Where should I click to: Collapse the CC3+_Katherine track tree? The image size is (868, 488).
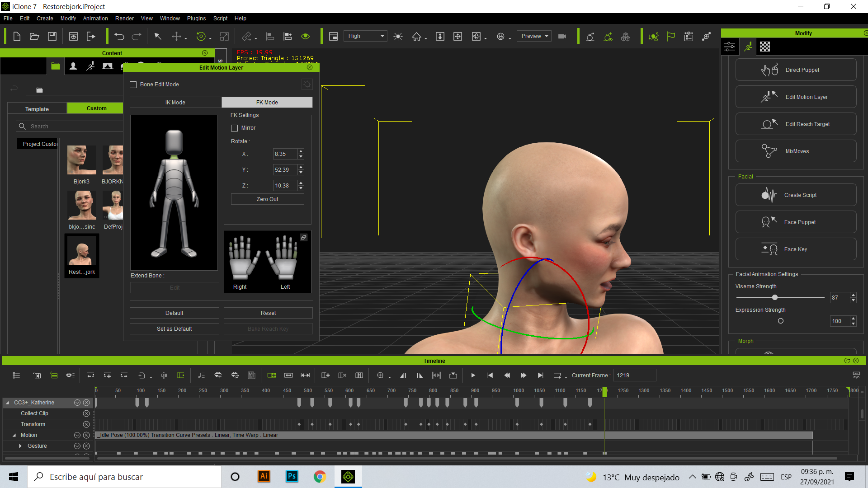click(8, 403)
